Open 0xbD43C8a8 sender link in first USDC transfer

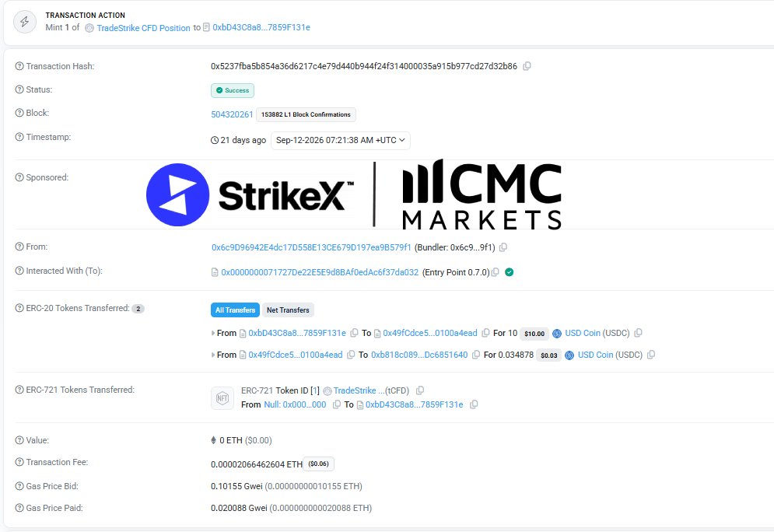coord(297,333)
